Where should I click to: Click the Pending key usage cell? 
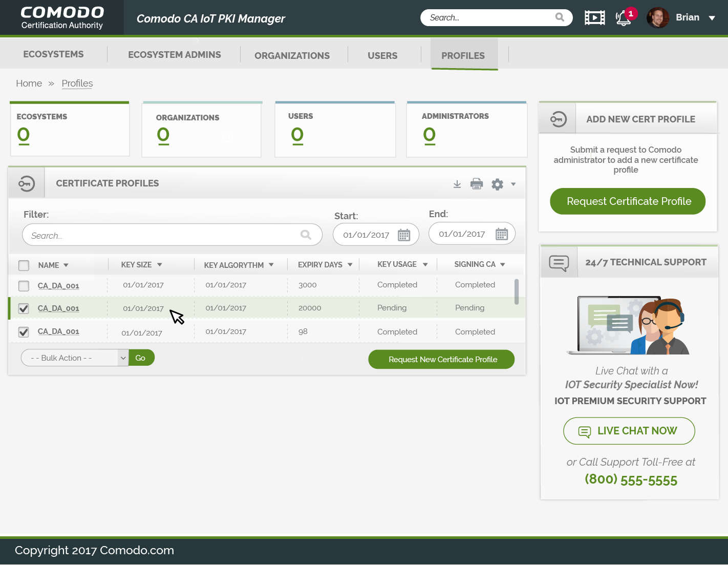[x=392, y=308]
